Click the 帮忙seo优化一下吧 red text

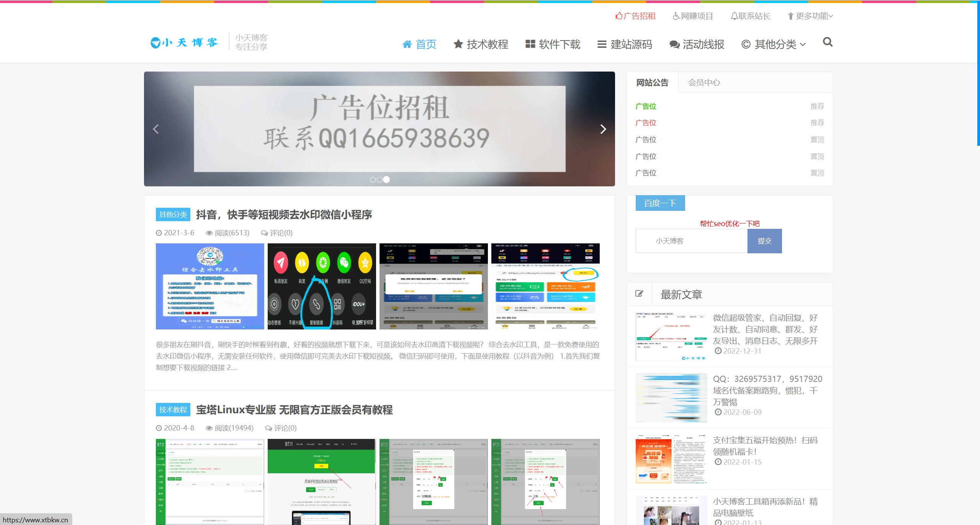pyautogui.click(x=730, y=224)
